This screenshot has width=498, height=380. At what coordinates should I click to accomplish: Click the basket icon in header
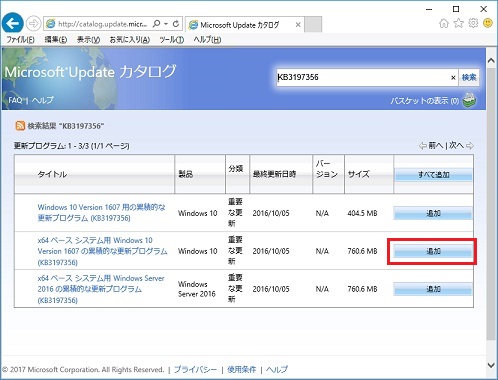pyautogui.click(x=469, y=100)
